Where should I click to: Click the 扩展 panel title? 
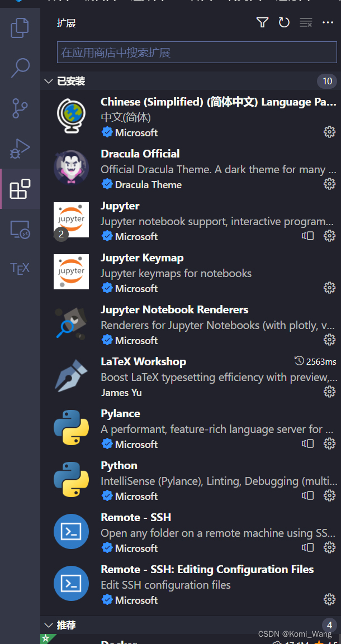(x=66, y=22)
